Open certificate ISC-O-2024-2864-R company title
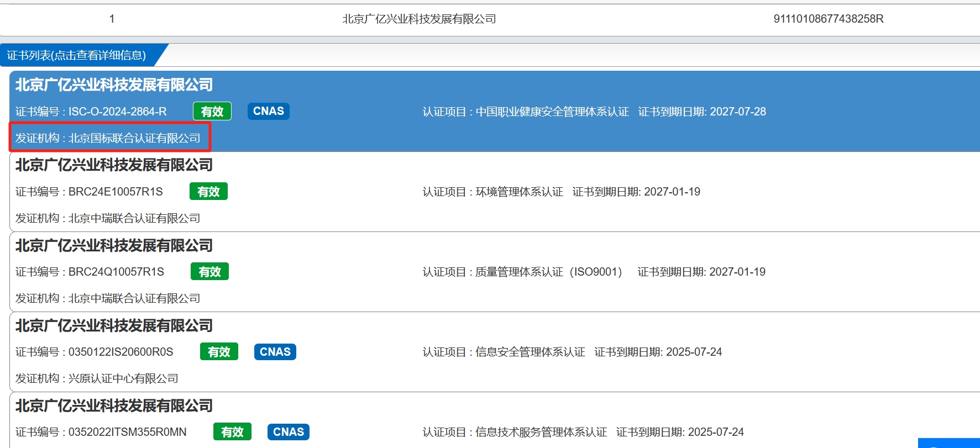The image size is (980, 448). point(114,85)
